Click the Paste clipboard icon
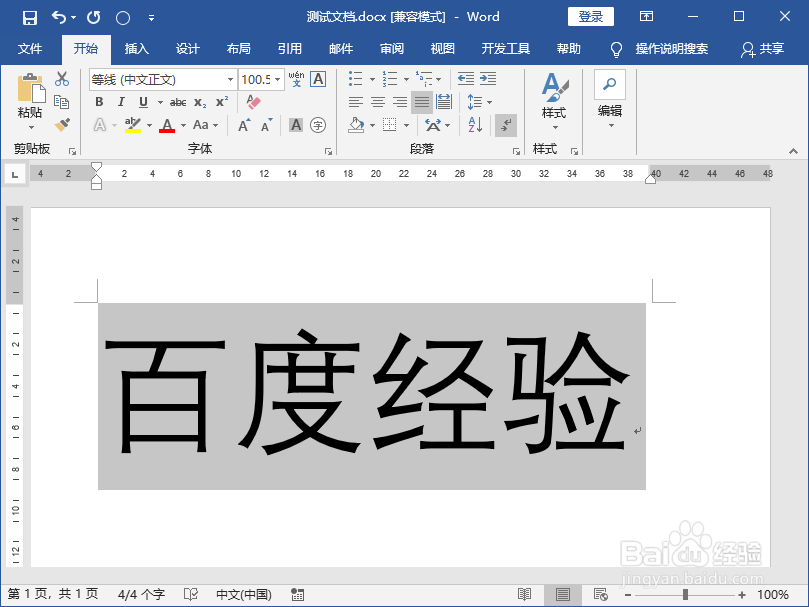 pyautogui.click(x=30, y=88)
